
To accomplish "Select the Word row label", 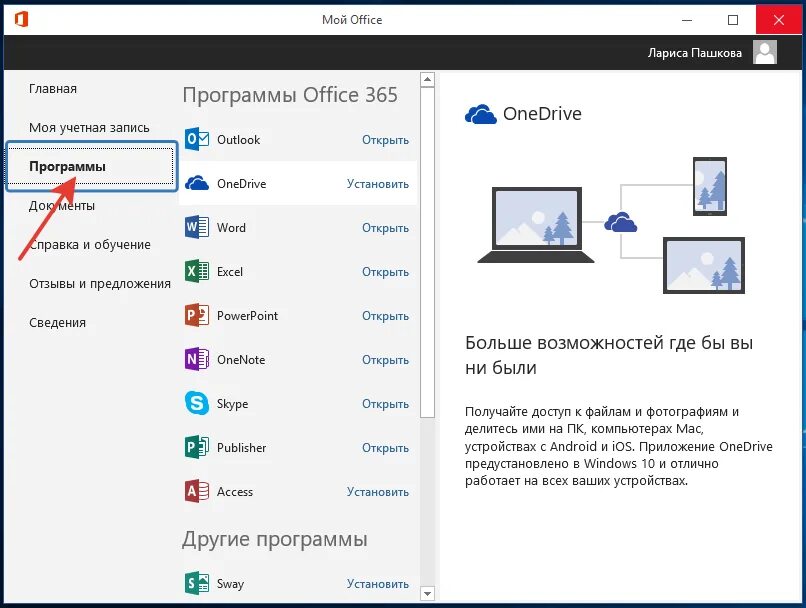I will point(231,228).
